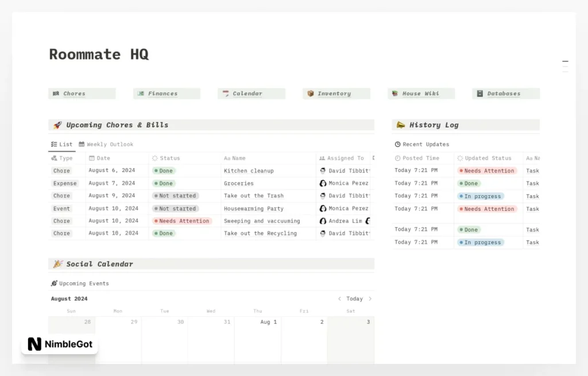Open the Finances page link
Screen dimensions: 588x376
pos(167,94)
